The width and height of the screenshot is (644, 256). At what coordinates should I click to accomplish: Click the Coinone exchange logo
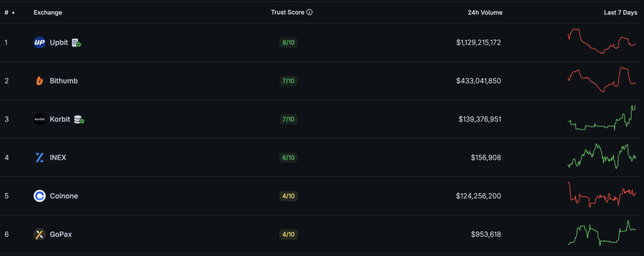click(x=39, y=196)
